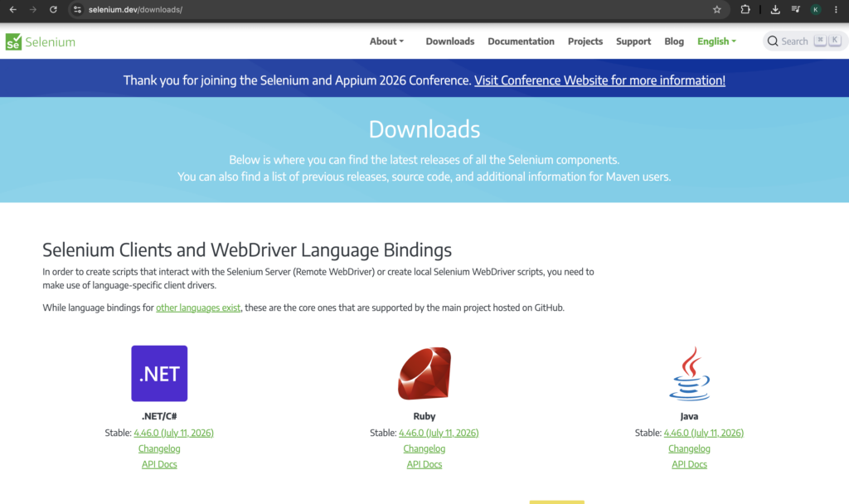Open the Java Changelog link
The height and width of the screenshot is (504, 849).
click(x=689, y=448)
